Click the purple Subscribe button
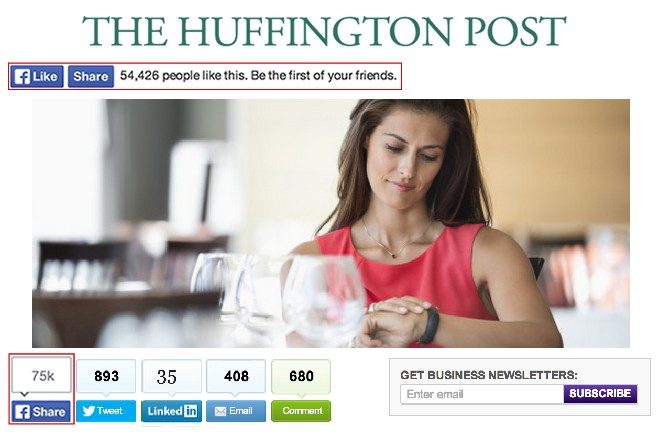This screenshot has width=660, height=440. pos(600,394)
